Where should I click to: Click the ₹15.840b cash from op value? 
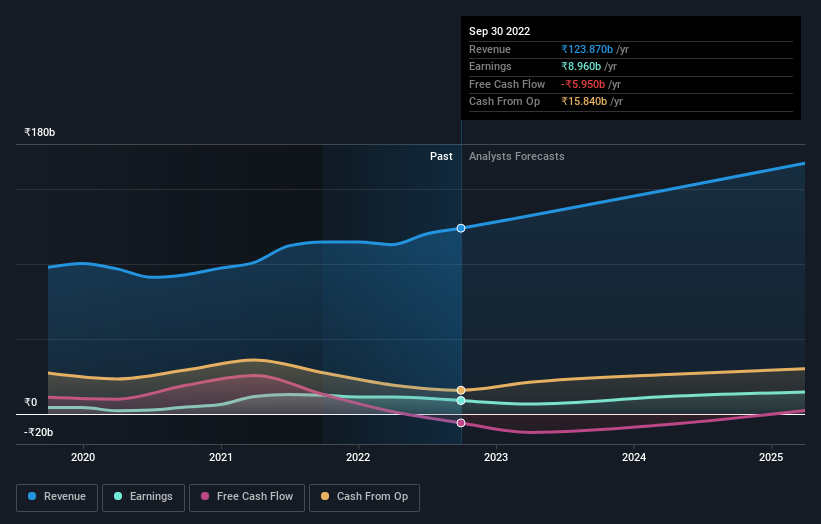(584, 102)
